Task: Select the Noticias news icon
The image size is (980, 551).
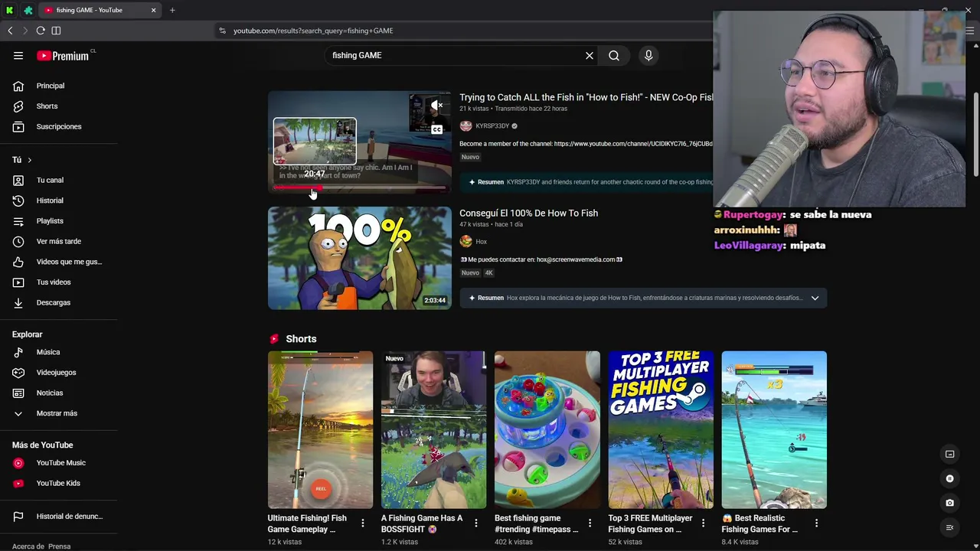Action: tap(18, 393)
